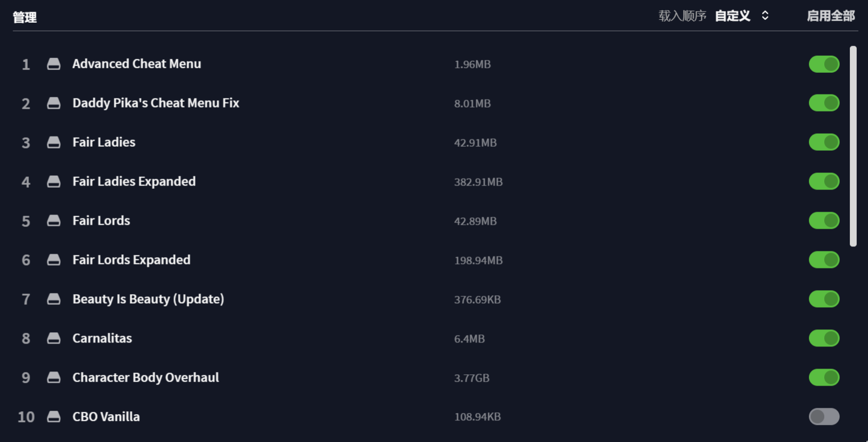Click the drive icon beside Advanced Cheat Menu
Image resolution: width=868 pixels, height=442 pixels.
(53, 64)
